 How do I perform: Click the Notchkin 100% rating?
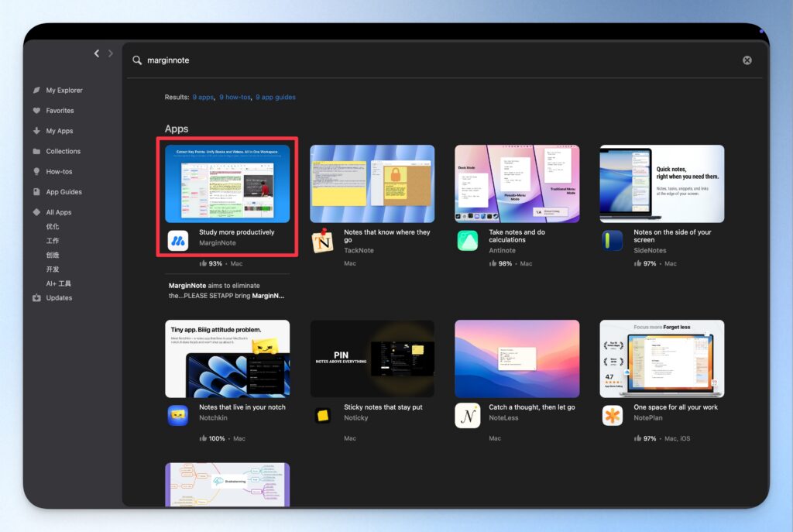coord(212,438)
